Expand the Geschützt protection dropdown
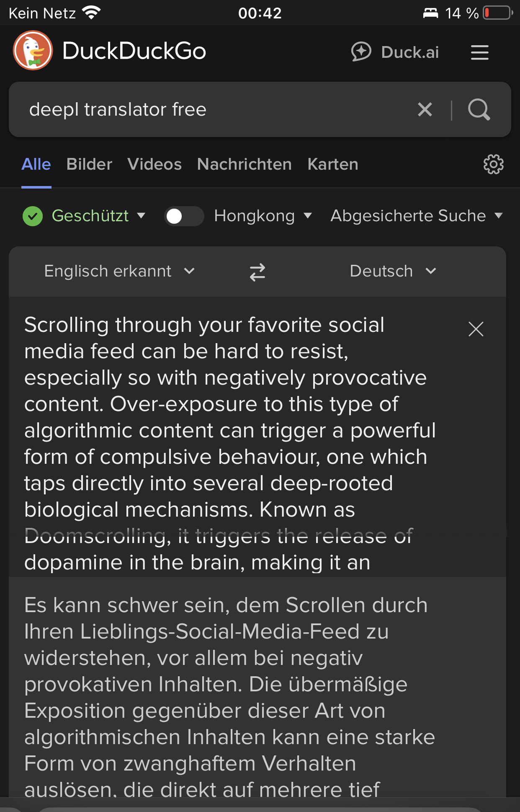 pyautogui.click(x=98, y=216)
